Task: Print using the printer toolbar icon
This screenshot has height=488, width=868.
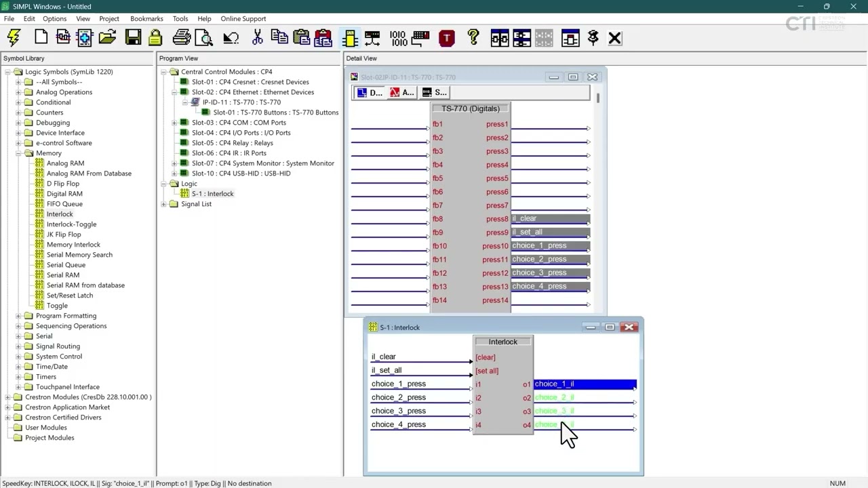Action: click(x=181, y=38)
